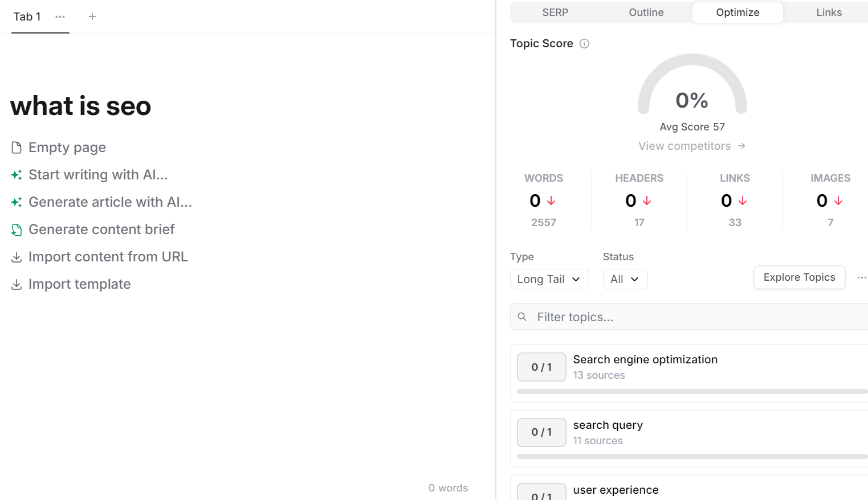This screenshot has width=868, height=500.
Task: Click the search query progress bar
Action: click(692, 457)
